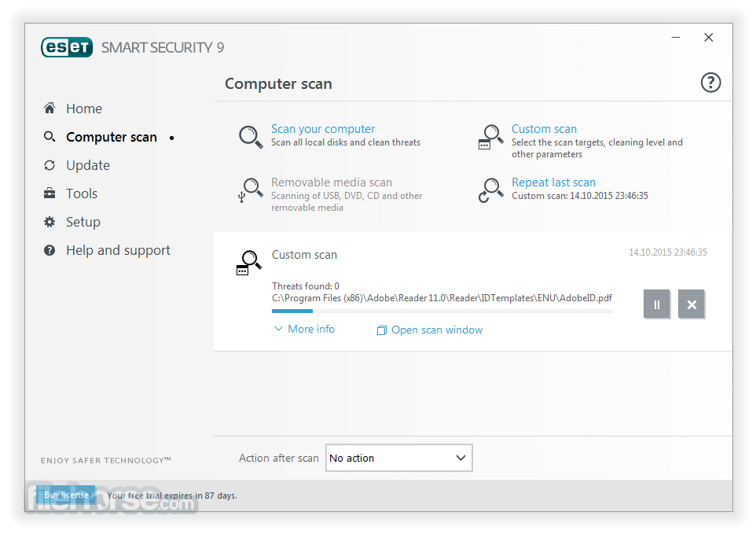The height and width of the screenshot is (538, 756).
Task: Pause the running custom scan
Action: click(657, 304)
